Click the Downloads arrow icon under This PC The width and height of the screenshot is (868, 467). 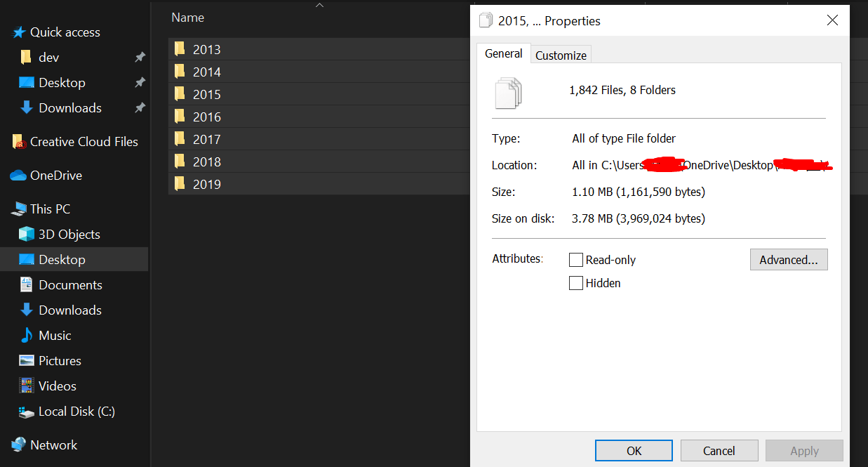pos(27,310)
